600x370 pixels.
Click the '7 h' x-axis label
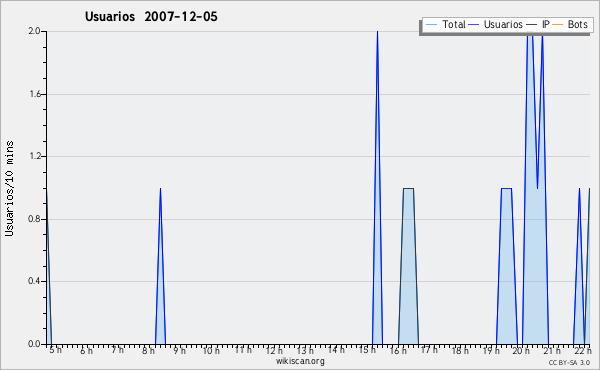coord(117,350)
